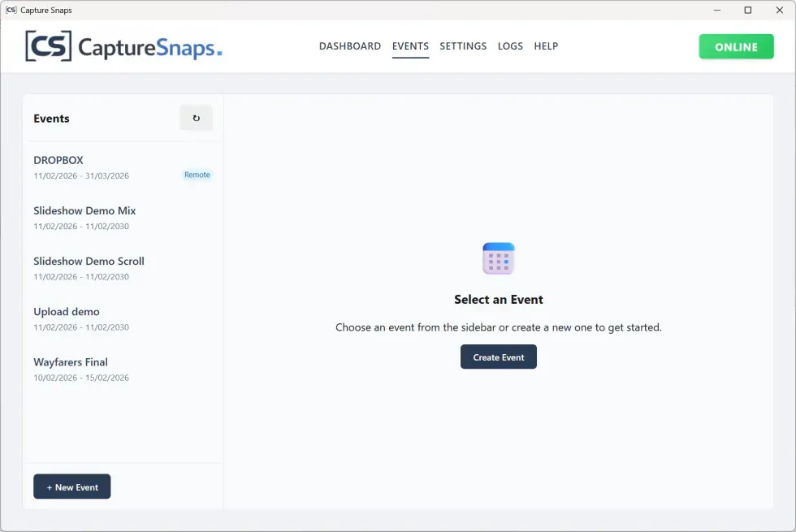
Task: Open the Logs tab
Action: click(x=510, y=46)
